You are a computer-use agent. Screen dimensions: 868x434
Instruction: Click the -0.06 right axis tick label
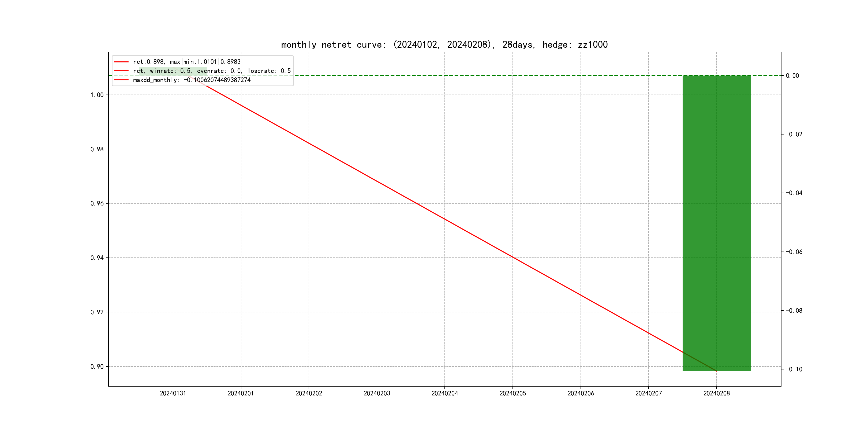[x=794, y=252]
